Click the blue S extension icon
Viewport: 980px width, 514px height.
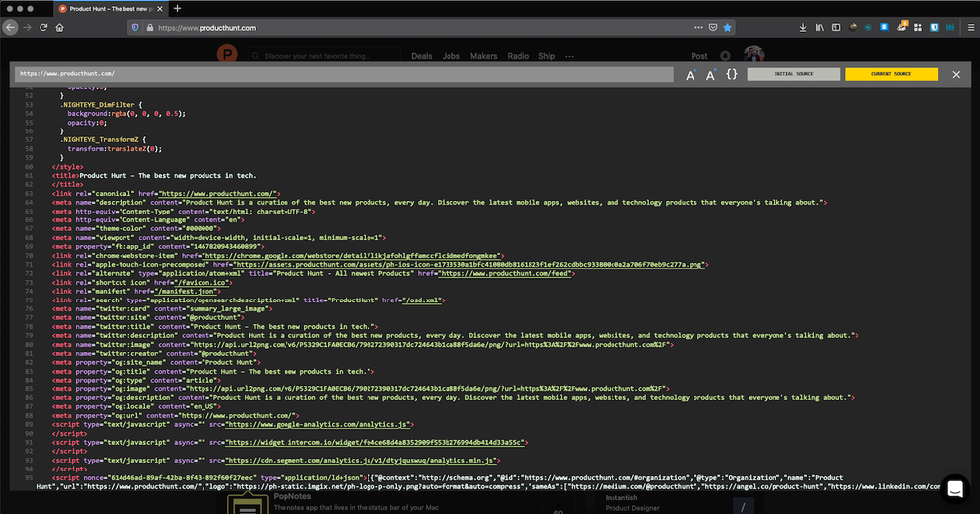pos(884,27)
